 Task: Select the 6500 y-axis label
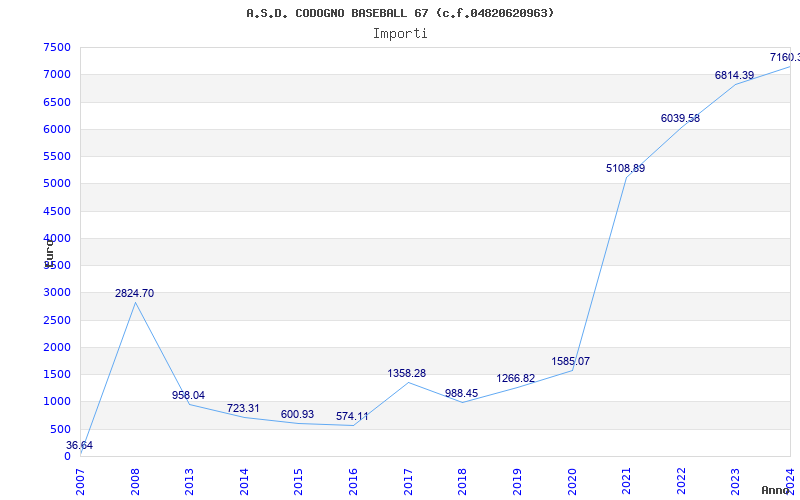click(x=57, y=102)
